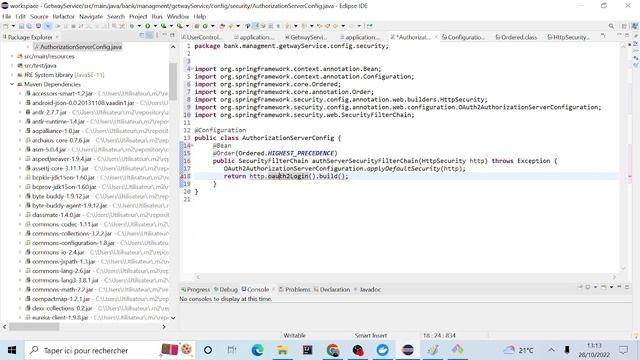This screenshot has height=360, width=640.
Task: Open the Problems view tab
Action: click(x=295, y=289)
